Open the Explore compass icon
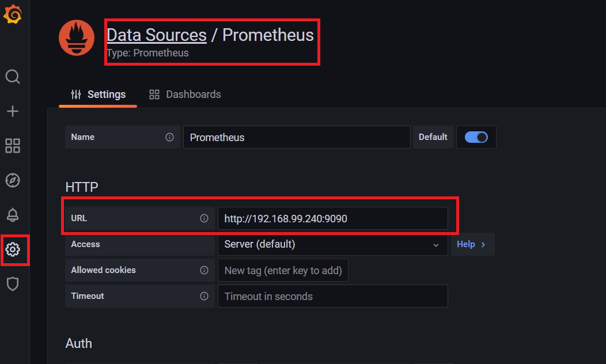This screenshot has height=364, width=606. (x=13, y=180)
